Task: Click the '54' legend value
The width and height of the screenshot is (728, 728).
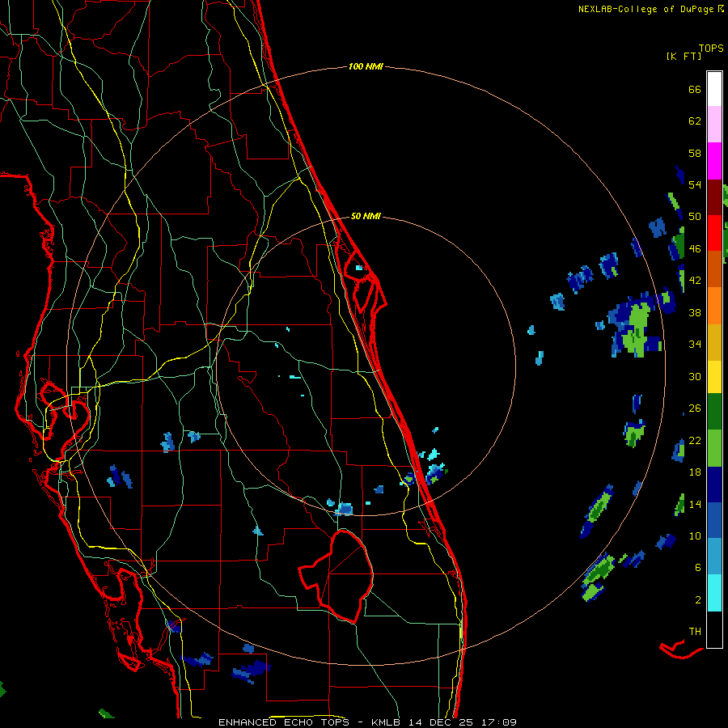Action: click(695, 184)
